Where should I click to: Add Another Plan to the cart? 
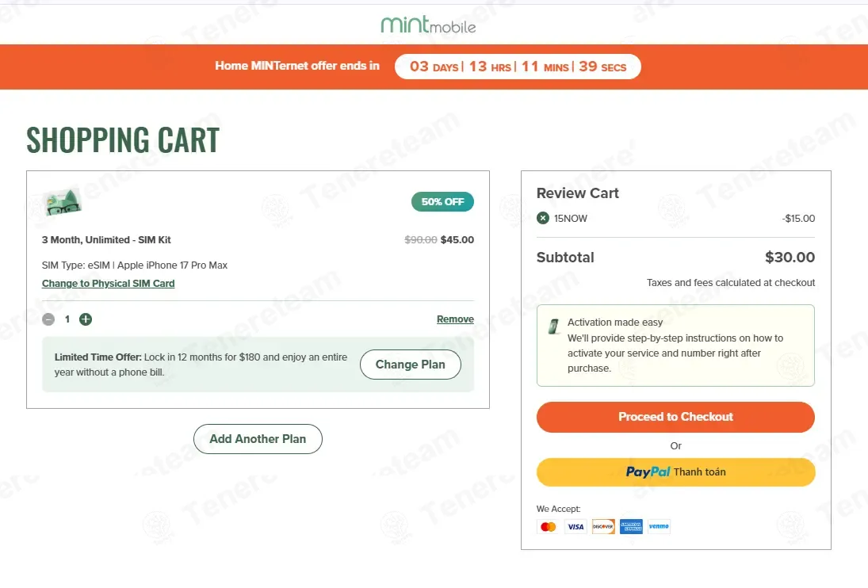pyautogui.click(x=258, y=439)
